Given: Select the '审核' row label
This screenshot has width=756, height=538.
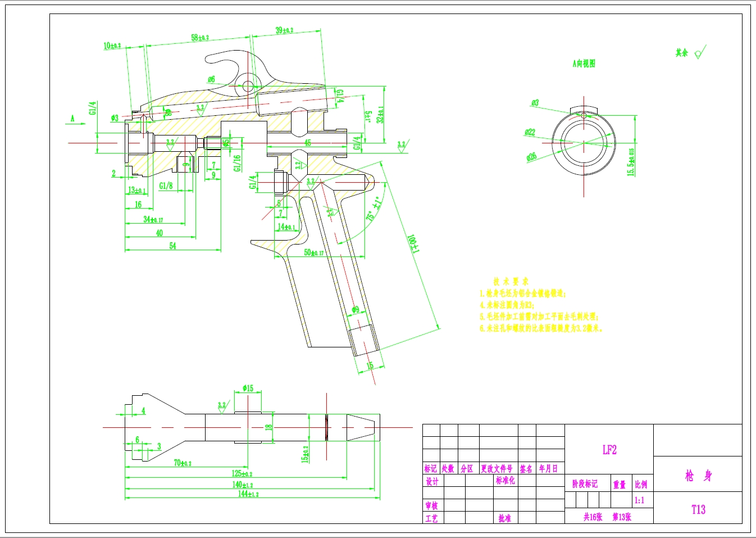Looking at the screenshot, I should (x=431, y=506).
